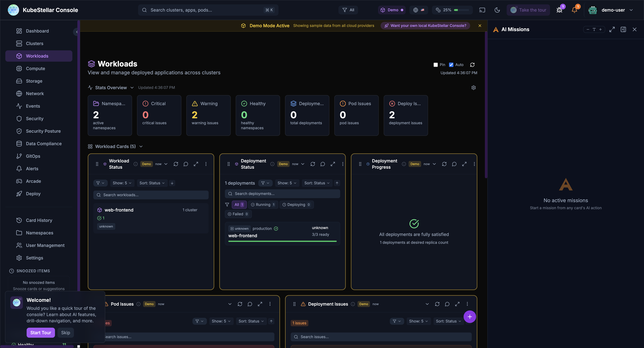Open the settings gear on Stats Overview
Screen dimensions: 644x348
pyautogui.click(x=473, y=87)
